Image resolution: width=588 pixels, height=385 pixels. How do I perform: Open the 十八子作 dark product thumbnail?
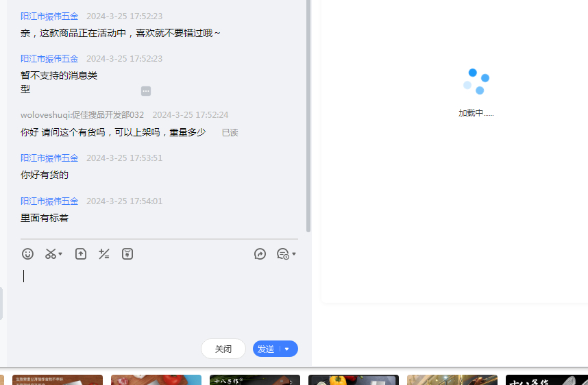255,380
